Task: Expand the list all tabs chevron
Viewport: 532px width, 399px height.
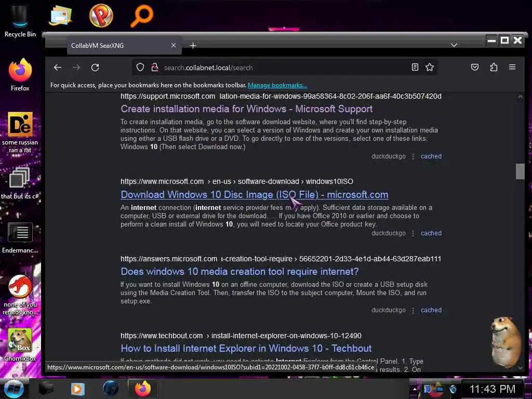Action: [454, 45]
